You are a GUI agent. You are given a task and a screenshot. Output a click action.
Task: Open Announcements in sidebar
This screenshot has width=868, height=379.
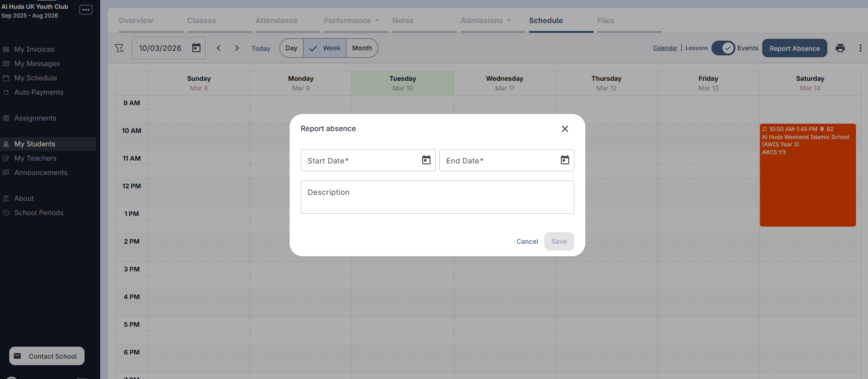(48, 173)
